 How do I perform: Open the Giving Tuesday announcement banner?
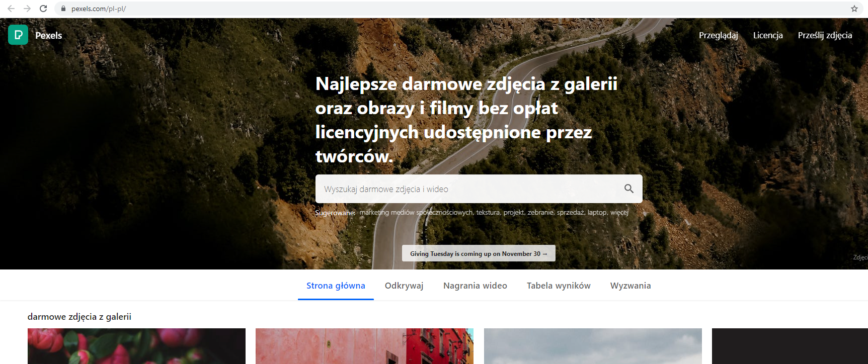479,253
